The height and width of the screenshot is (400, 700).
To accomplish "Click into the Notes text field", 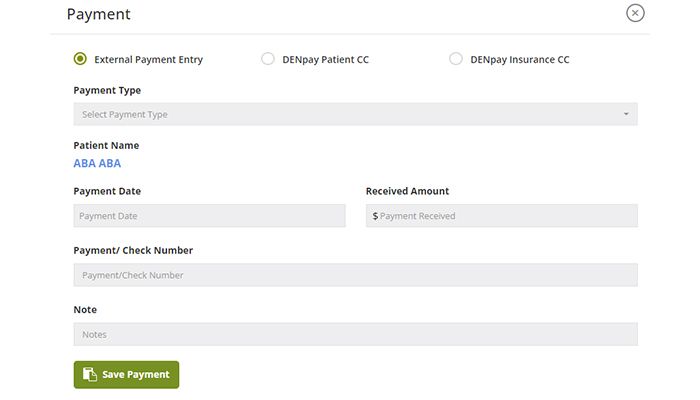I will [355, 334].
